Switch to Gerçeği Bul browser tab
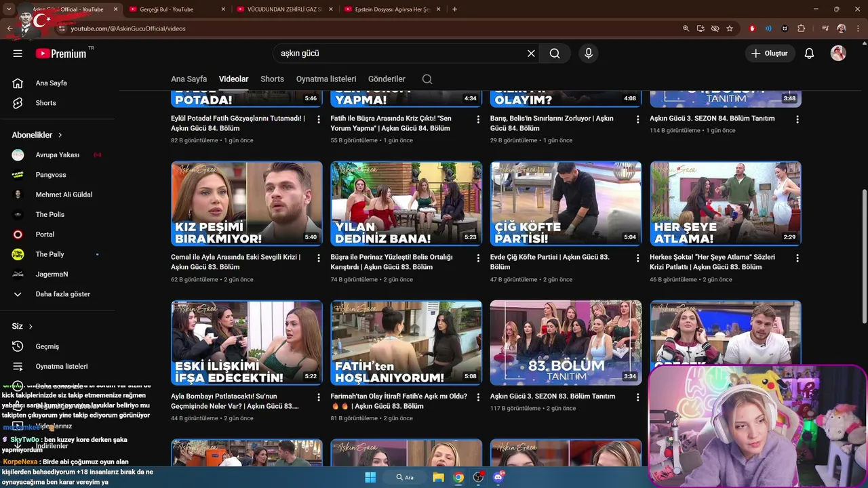 point(178,9)
